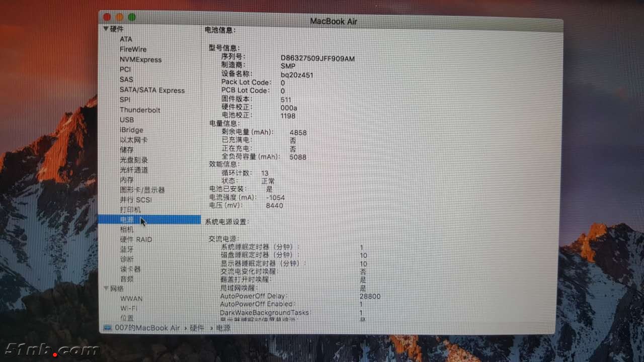Select 蓝牙 in the sidebar

(127, 249)
